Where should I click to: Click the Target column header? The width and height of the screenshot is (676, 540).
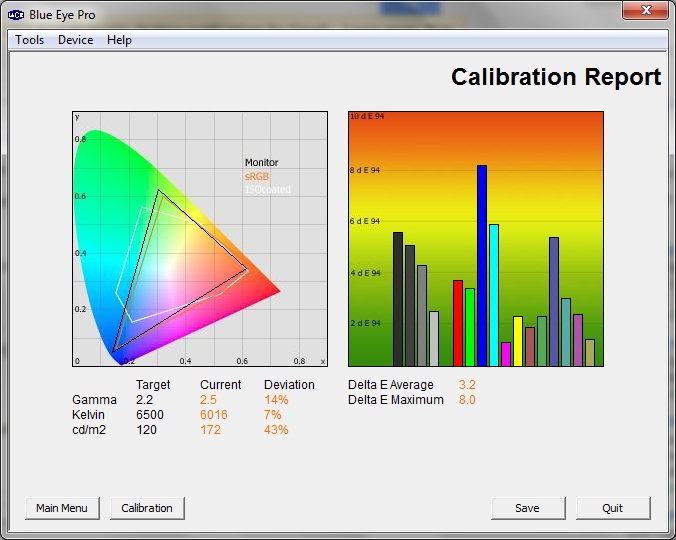[x=153, y=385]
